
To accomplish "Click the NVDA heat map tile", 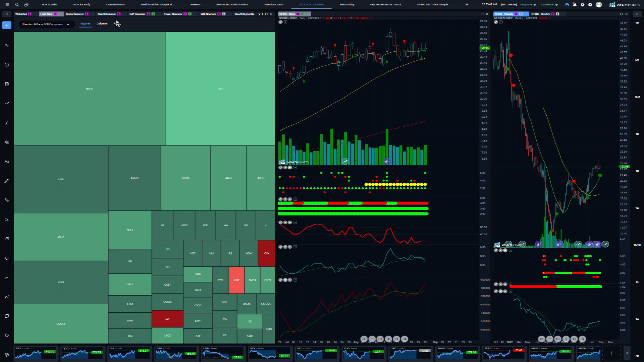I will [x=89, y=89].
